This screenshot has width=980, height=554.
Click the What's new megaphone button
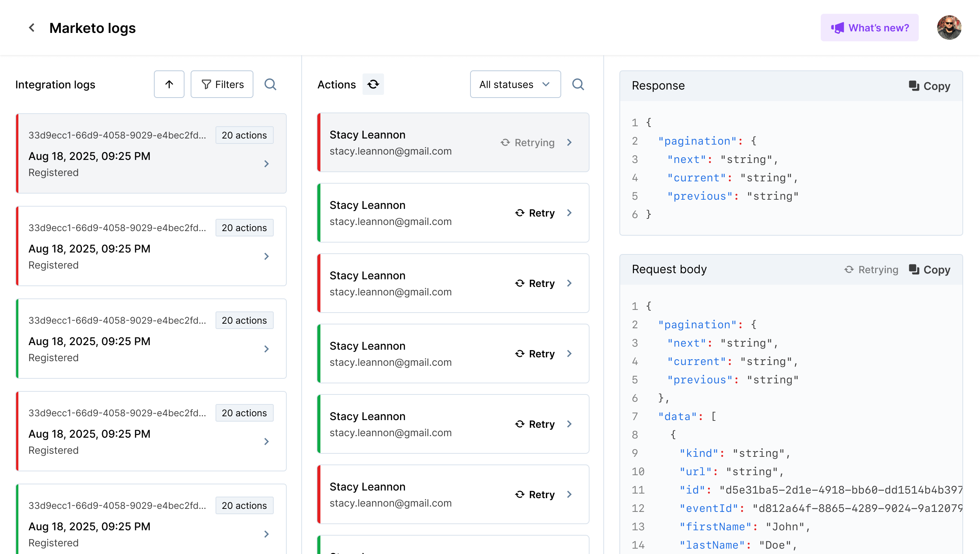(x=869, y=28)
